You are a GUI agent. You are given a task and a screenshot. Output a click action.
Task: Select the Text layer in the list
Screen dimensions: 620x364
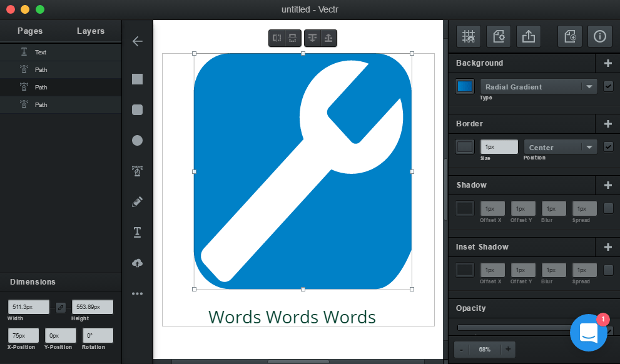coord(61,53)
